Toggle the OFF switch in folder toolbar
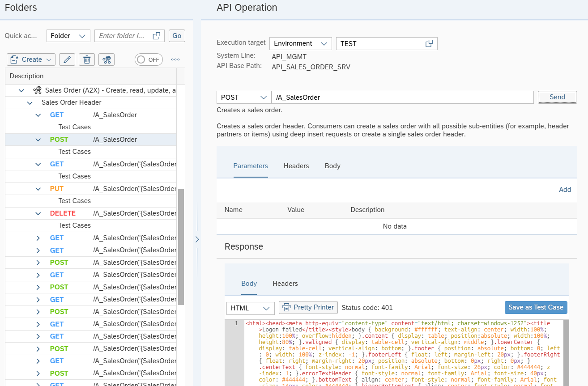 pos(149,59)
